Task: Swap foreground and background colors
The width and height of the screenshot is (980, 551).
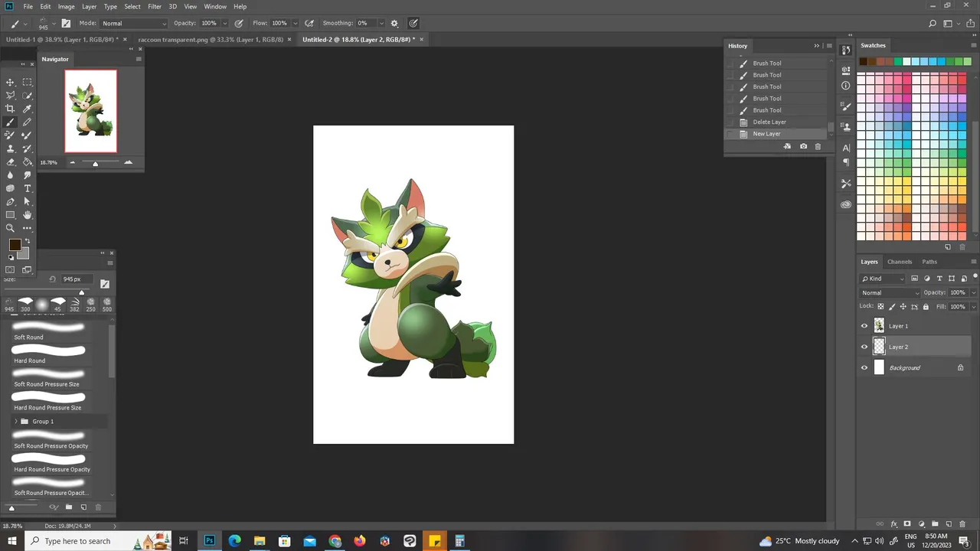Action: pos(28,241)
